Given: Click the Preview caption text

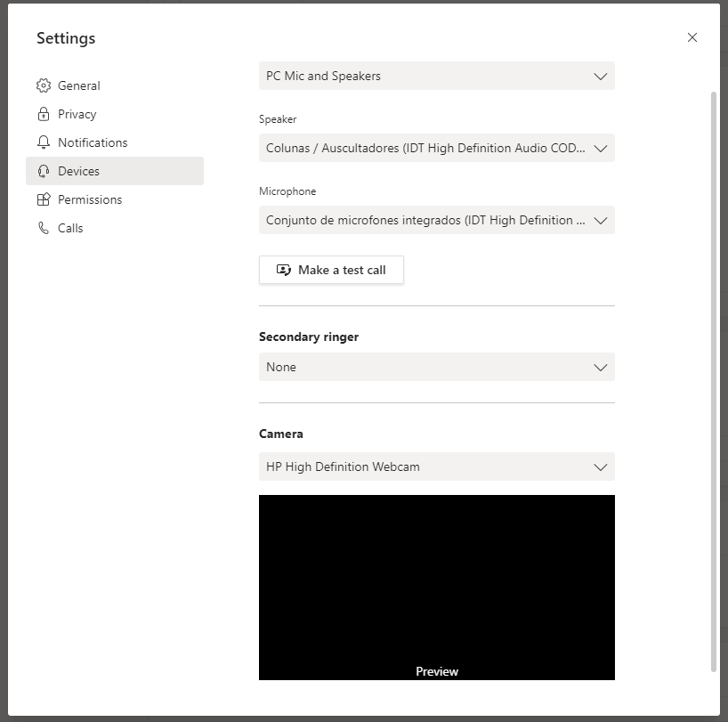Looking at the screenshot, I should point(437,671).
